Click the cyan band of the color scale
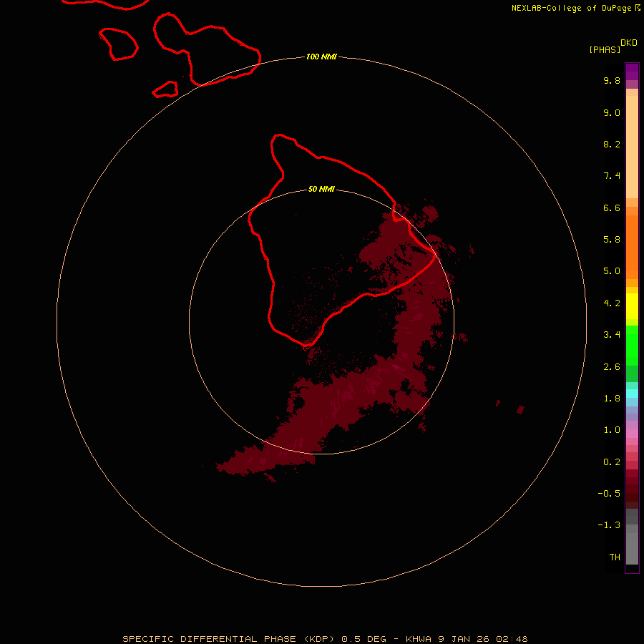The width and height of the screenshot is (644, 644). click(x=632, y=394)
